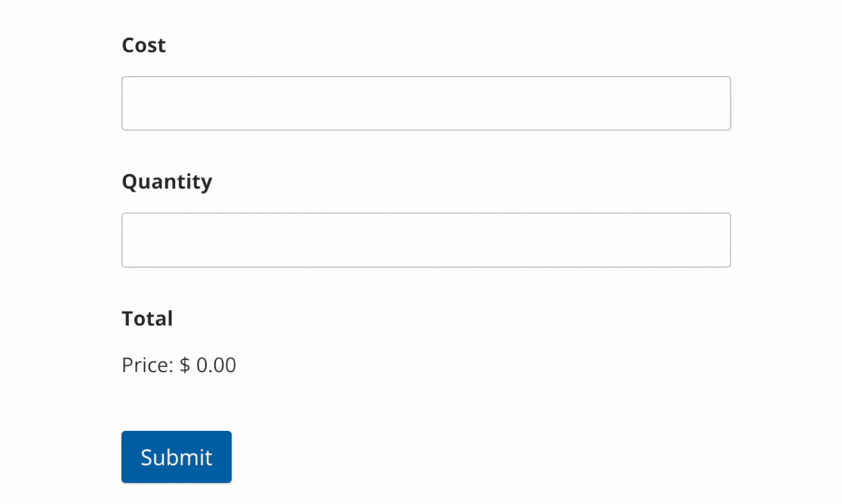Click the bold Cost heading text
842x504 pixels.
(143, 45)
